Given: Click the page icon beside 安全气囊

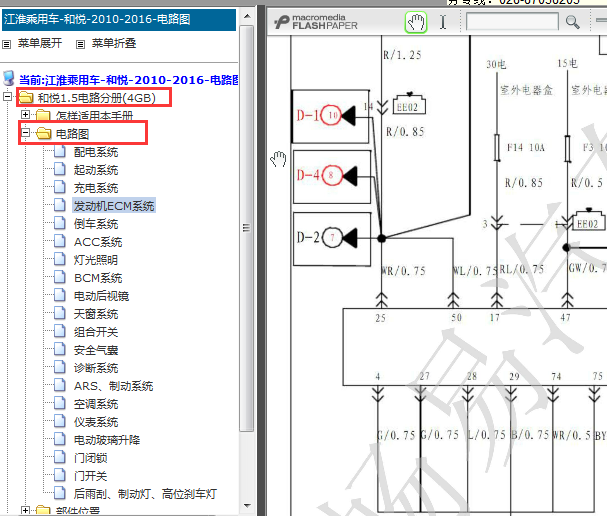Looking at the screenshot, I should [60, 349].
